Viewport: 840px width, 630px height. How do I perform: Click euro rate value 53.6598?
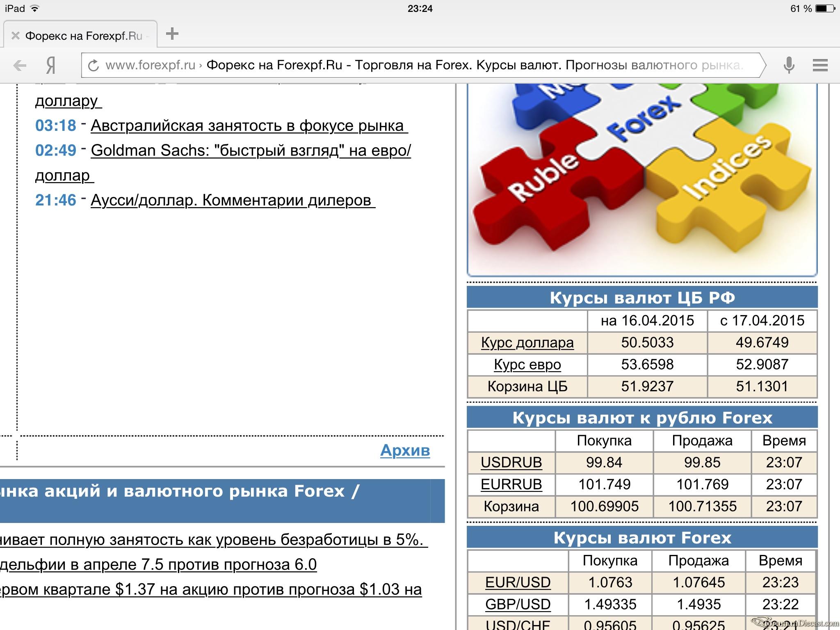pos(647,364)
